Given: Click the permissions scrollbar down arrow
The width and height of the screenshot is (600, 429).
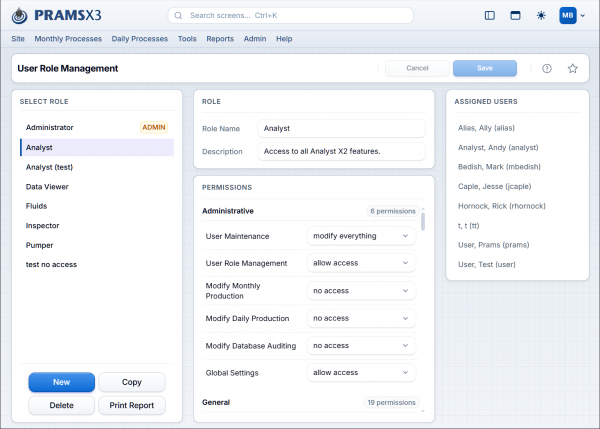Looking at the screenshot, I should pos(423,411).
